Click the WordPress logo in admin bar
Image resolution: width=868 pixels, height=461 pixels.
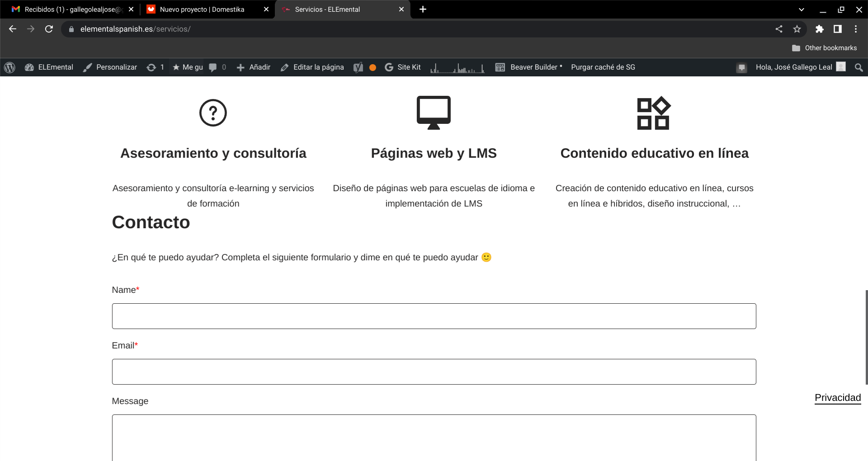pos(9,67)
